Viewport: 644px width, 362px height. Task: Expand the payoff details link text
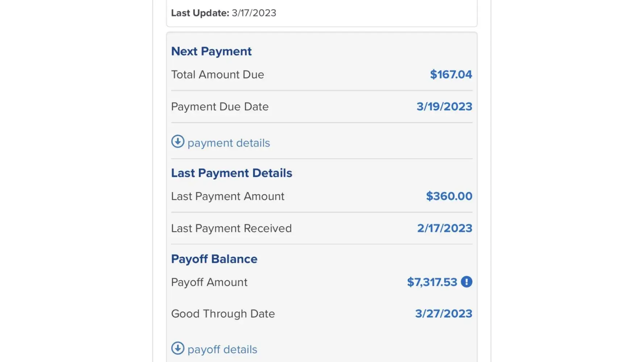coord(222,349)
